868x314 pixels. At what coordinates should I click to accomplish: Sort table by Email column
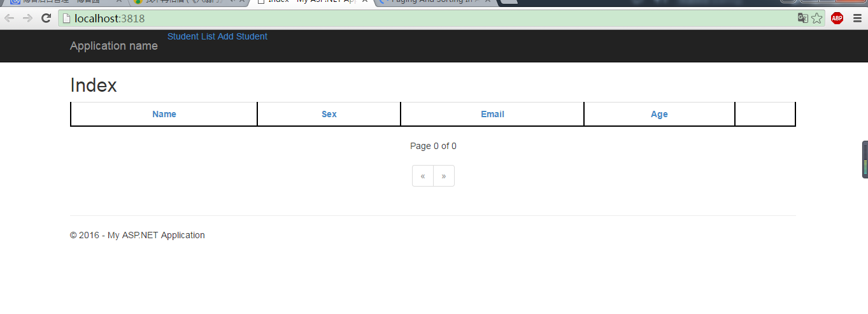(x=492, y=114)
